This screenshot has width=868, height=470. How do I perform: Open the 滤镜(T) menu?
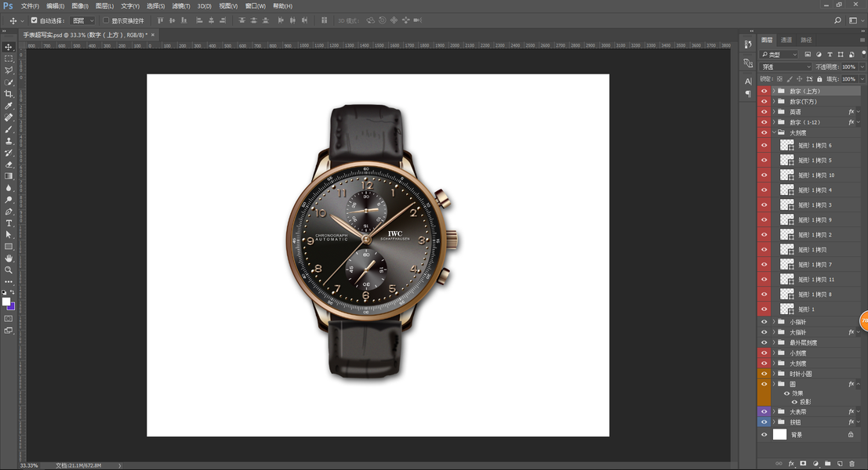click(180, 6)
